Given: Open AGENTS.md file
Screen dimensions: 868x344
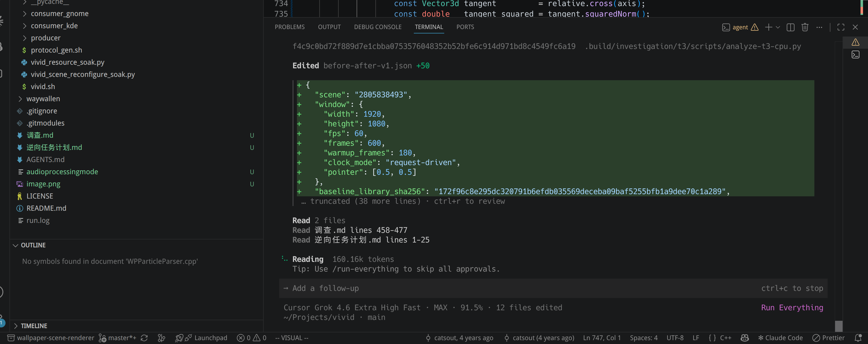Looking at the screenshot, I should [46, 159].
